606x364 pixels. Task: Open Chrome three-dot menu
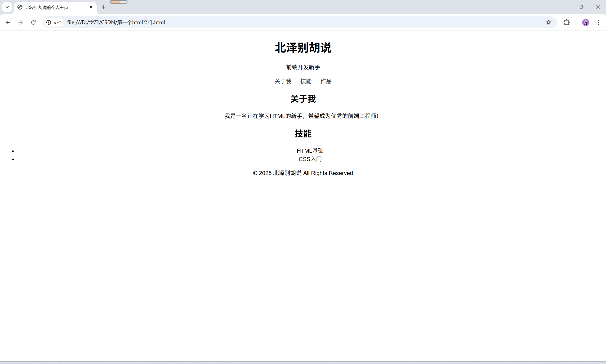(x=598, y=22)
